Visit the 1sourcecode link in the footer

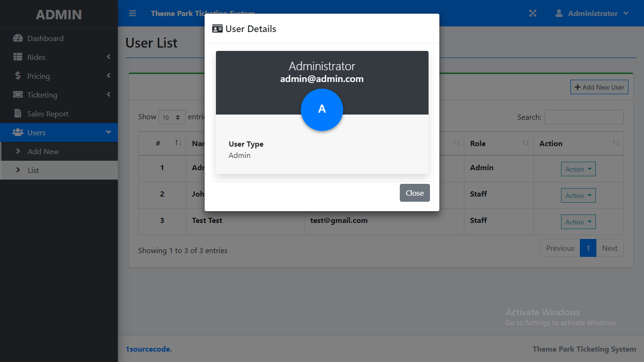coord(149,349)
